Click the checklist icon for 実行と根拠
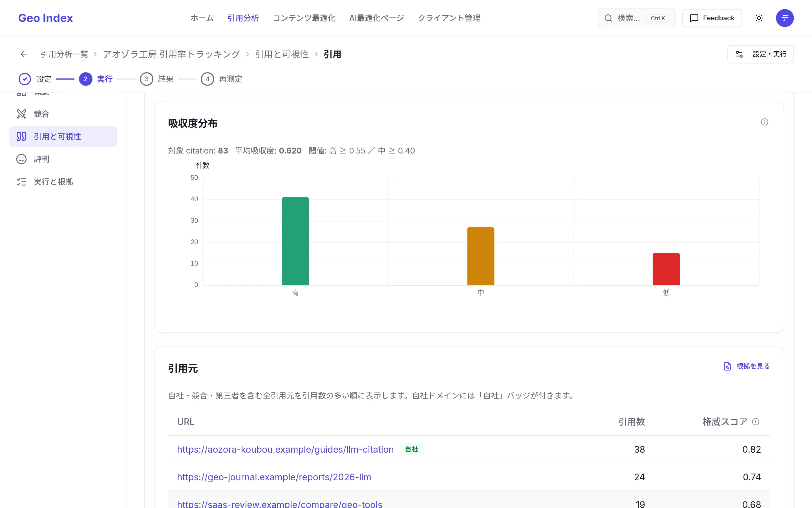This screenshot has height=508, width=812. pos(21,181)
